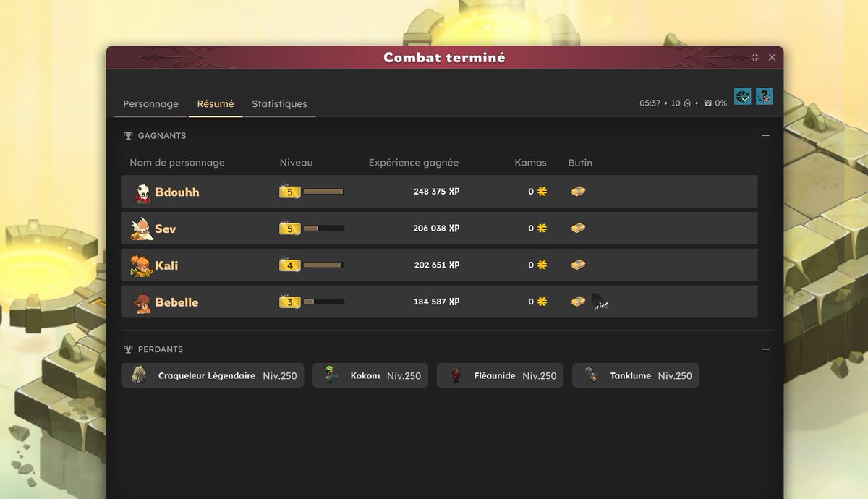Click the 248 375 XP value

[437, 192]
